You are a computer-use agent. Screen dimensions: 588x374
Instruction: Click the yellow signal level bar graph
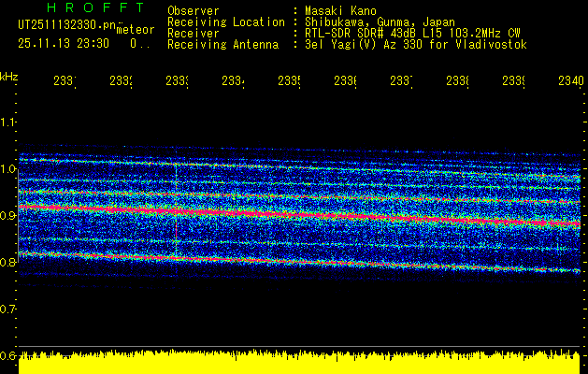pyautogui.click(x=299, y=363)
